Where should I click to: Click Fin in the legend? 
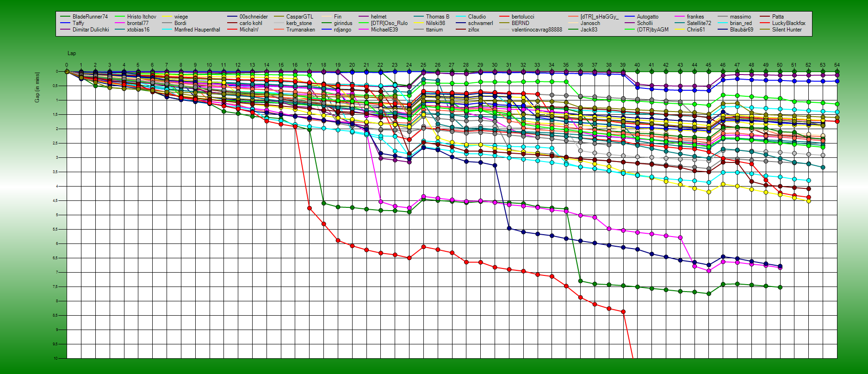[x=338, y=17]
